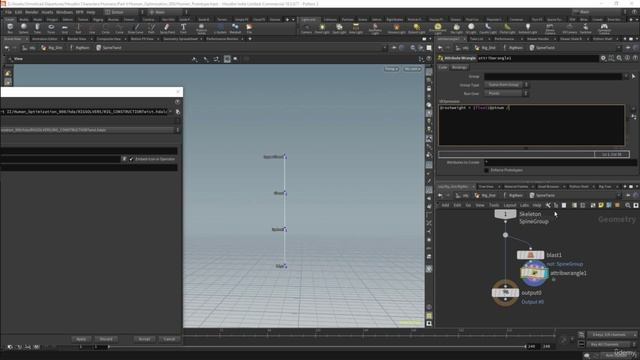Click the Gamepad Camera shelf tool
The height and width of the screenshot is (360, 640).
pos(604,29)
